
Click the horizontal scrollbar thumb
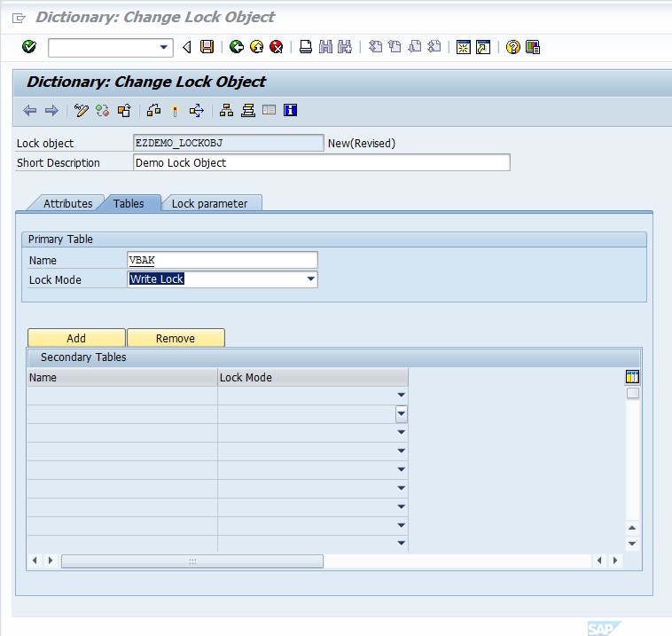pos(192,561)
